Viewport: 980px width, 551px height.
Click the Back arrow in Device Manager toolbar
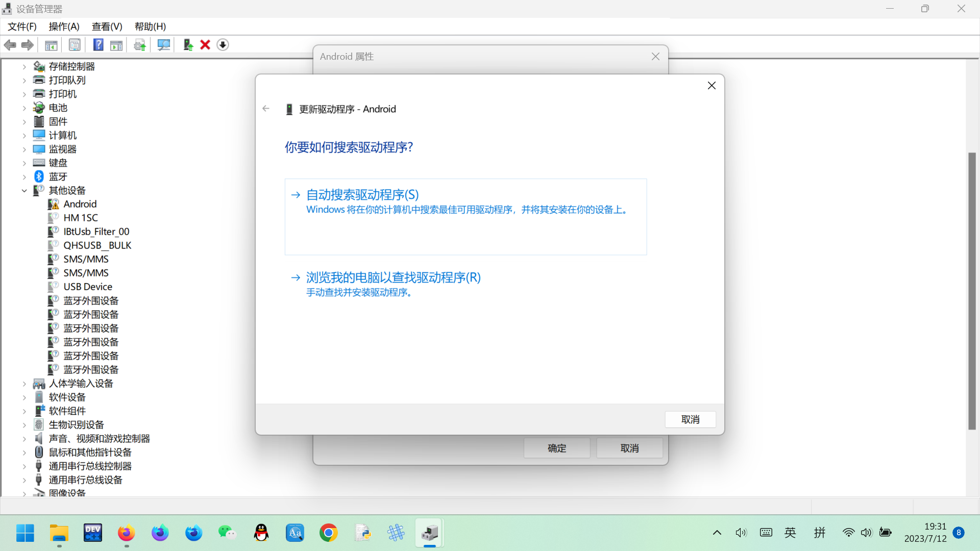10,45
